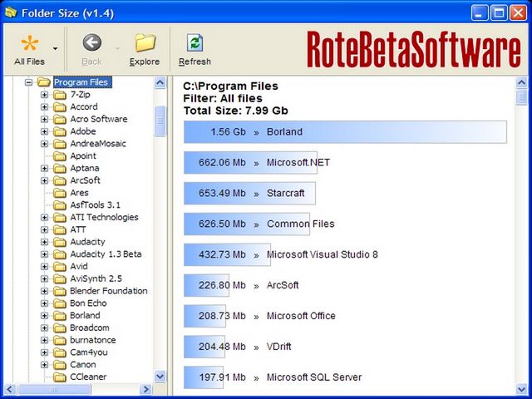Click the results pane scroll up arrow
The image size is (532, 399).
tap(521, 82)
